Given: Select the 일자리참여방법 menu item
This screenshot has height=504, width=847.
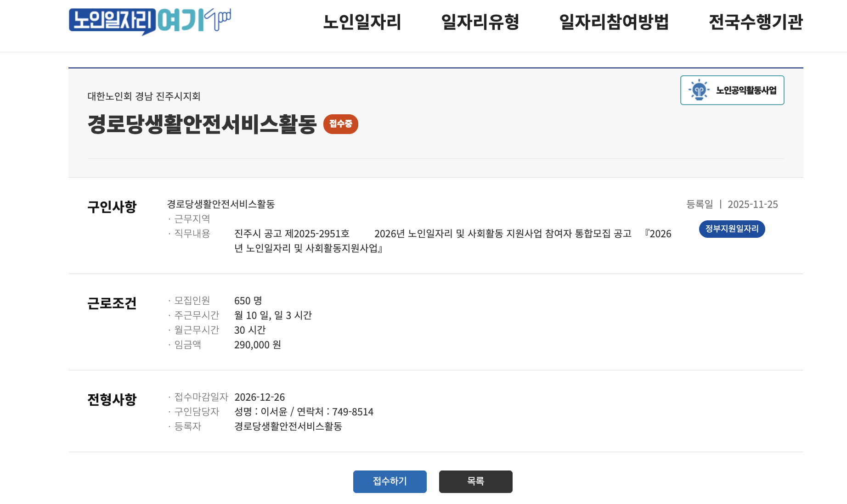Looking at the screenshot, I should coord(614,22).
